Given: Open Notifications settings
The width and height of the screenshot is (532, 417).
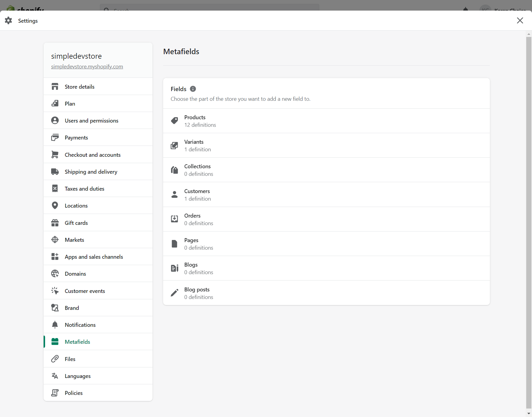Looking at the screenshot, I should pos(98,325).
